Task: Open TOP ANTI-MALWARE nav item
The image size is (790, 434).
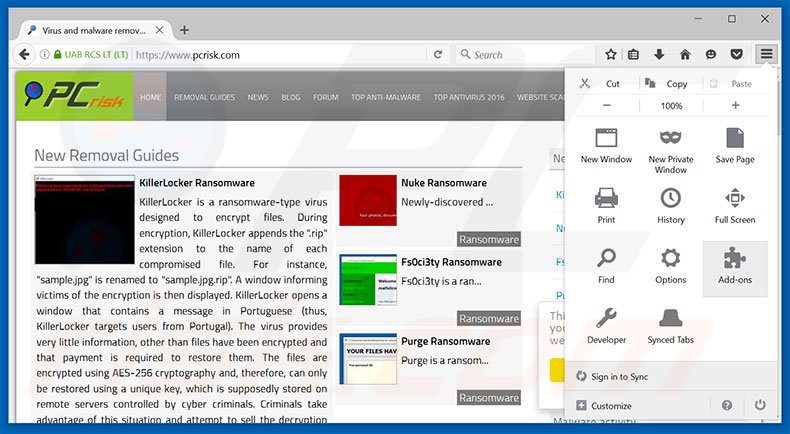Action: [386, 97]
